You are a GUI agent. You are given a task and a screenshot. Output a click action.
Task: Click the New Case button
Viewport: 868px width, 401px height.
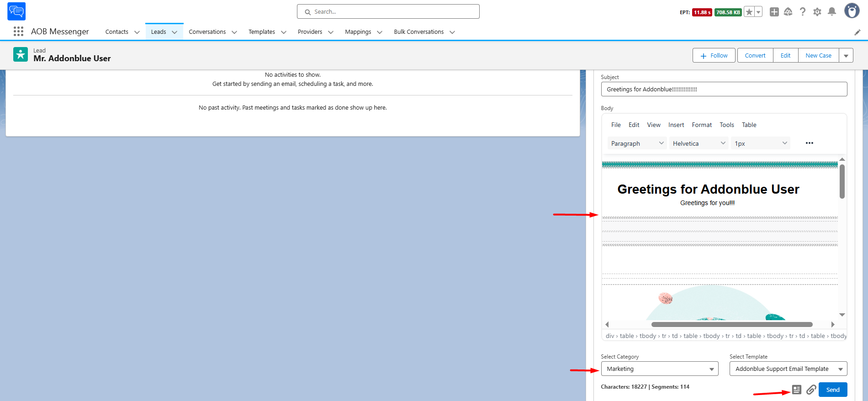[819, 56]
